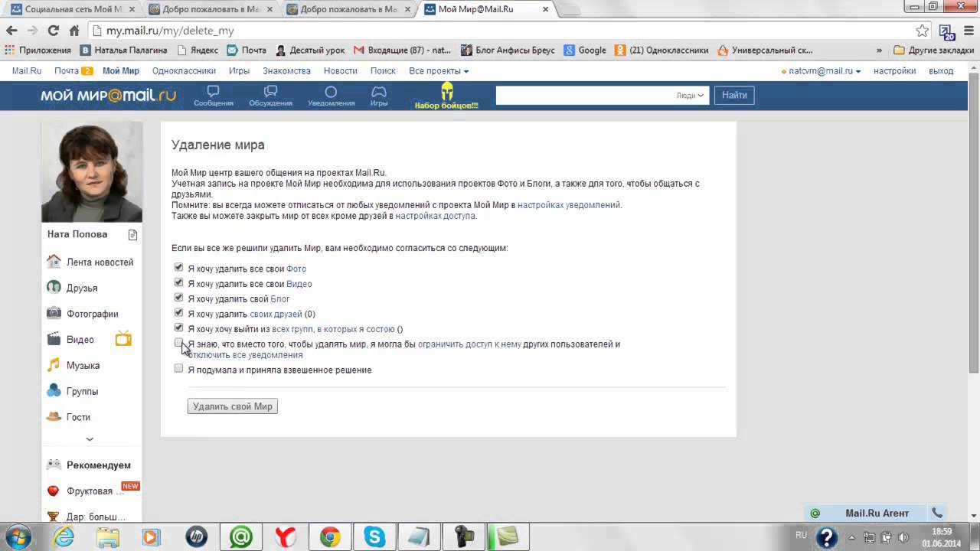The width and height of the screenshot is (980, 551).
Task: Click the browser back arrow
Action: coord(11,31)
